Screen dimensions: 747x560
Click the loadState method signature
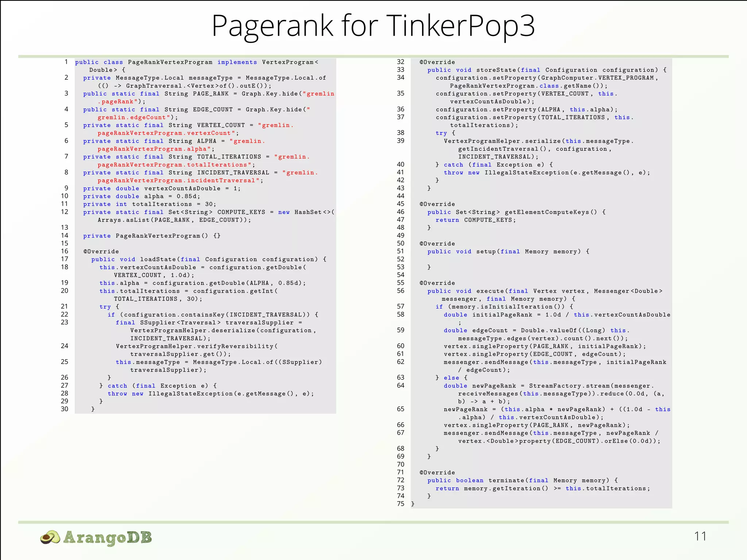tap(209, 259)
